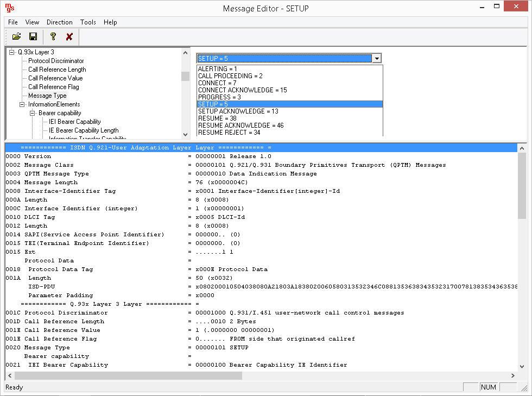Click decode pane scroll left arrow

(x=10, y=375)
